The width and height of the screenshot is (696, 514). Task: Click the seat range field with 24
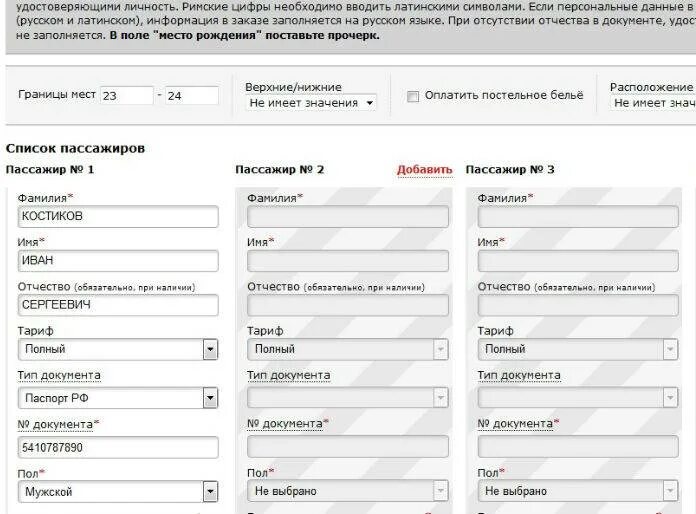tap(192, 95)
